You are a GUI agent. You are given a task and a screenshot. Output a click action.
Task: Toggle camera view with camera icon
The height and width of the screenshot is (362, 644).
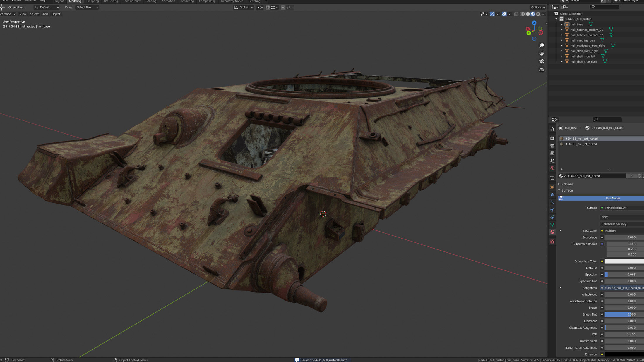click(542, 61)
